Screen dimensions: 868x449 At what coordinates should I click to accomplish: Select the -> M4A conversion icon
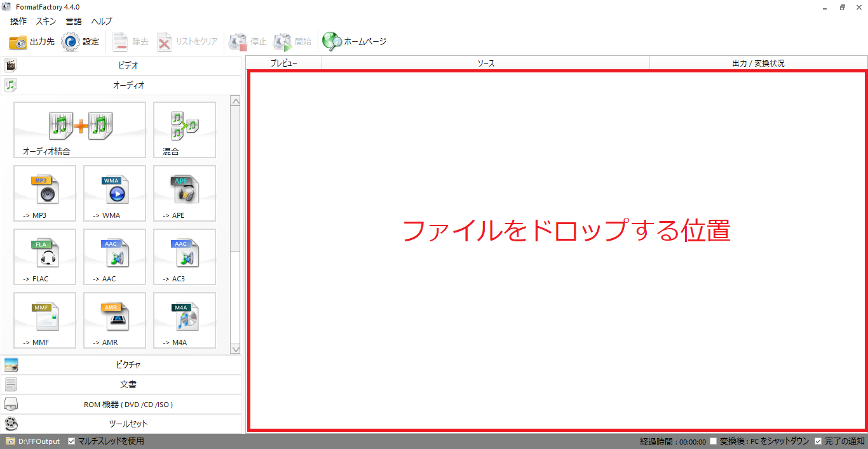184,320
